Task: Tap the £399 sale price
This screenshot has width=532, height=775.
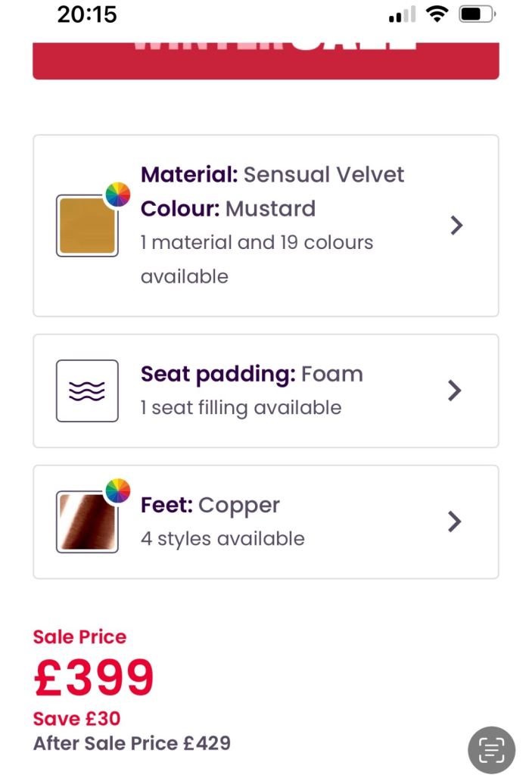Action: pos(94,677)
